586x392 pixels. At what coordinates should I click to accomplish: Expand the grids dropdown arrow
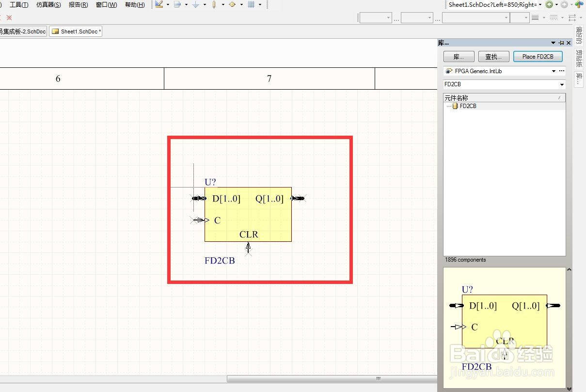coord(260,5)
